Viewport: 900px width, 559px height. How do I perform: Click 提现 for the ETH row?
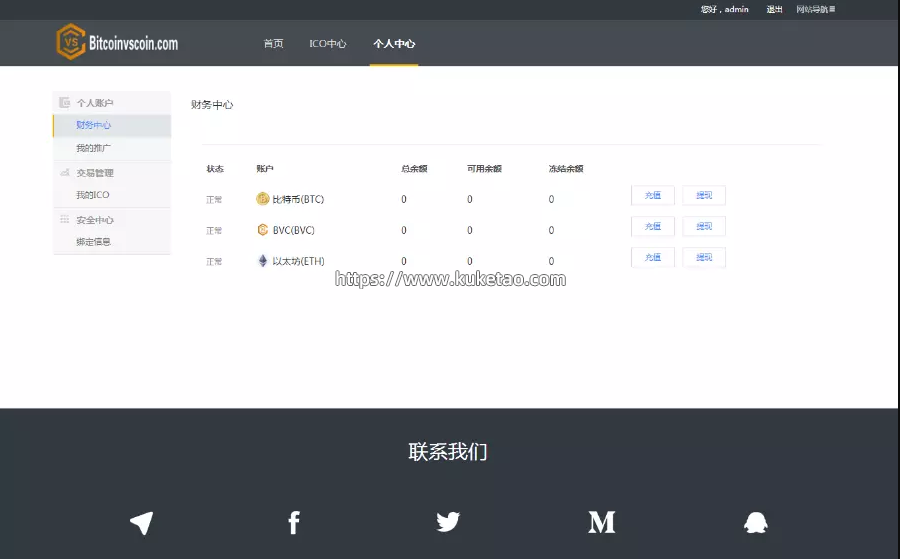[x=704, y=257]
